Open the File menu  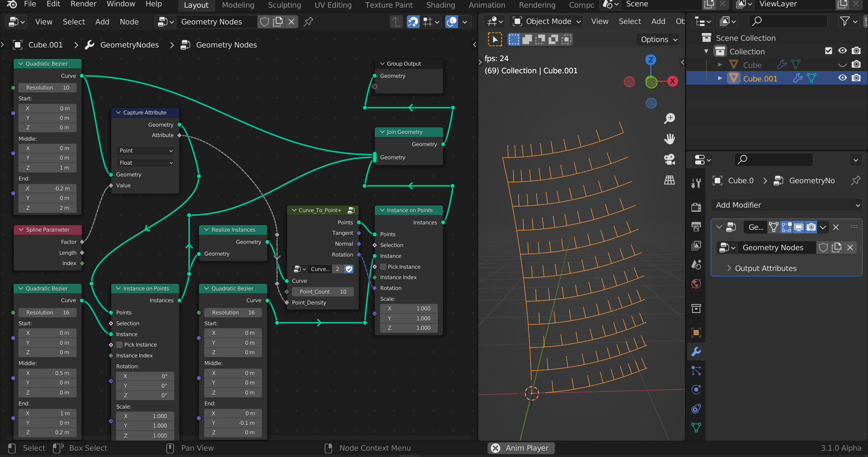pyautogui.click(x=30, y=4)
